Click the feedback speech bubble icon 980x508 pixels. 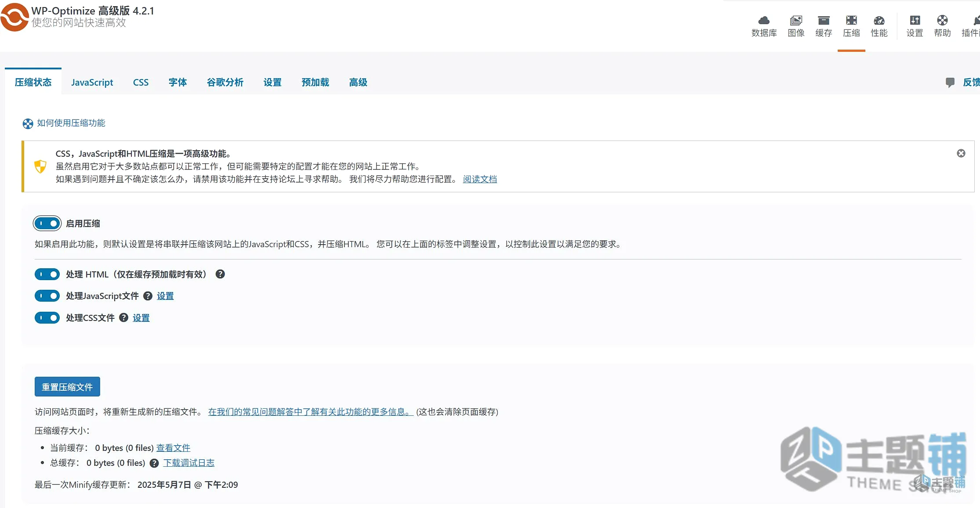pos(950,82)
